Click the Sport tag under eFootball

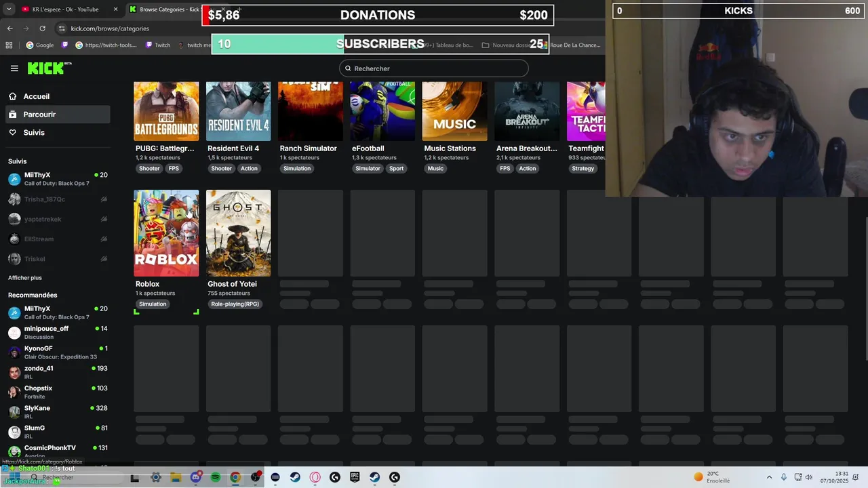(x=397, y=169)
